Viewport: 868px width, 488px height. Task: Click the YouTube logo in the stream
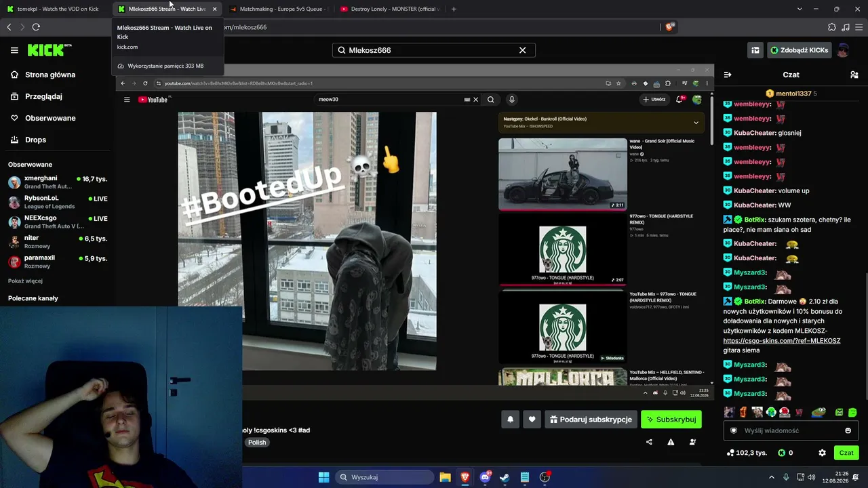(x=153, y=100)
